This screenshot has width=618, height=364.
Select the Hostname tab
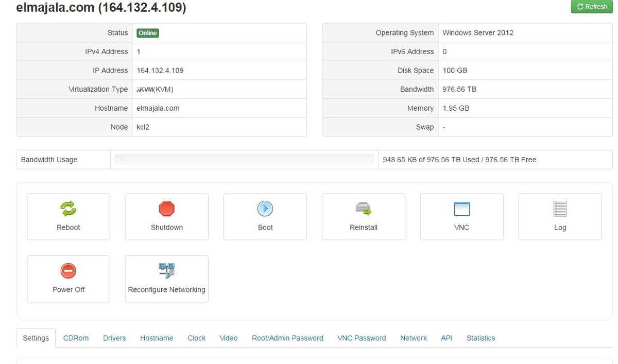(157, 338)
